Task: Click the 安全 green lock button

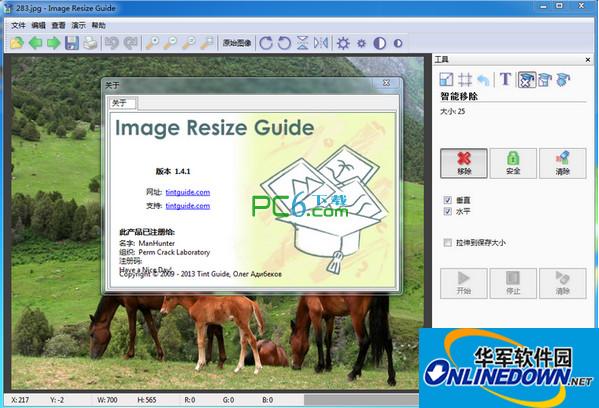Action: (x=513, y=164)
